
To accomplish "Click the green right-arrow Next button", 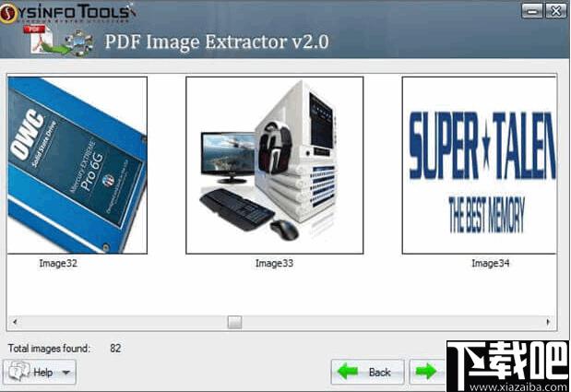I will click(428, 372).
